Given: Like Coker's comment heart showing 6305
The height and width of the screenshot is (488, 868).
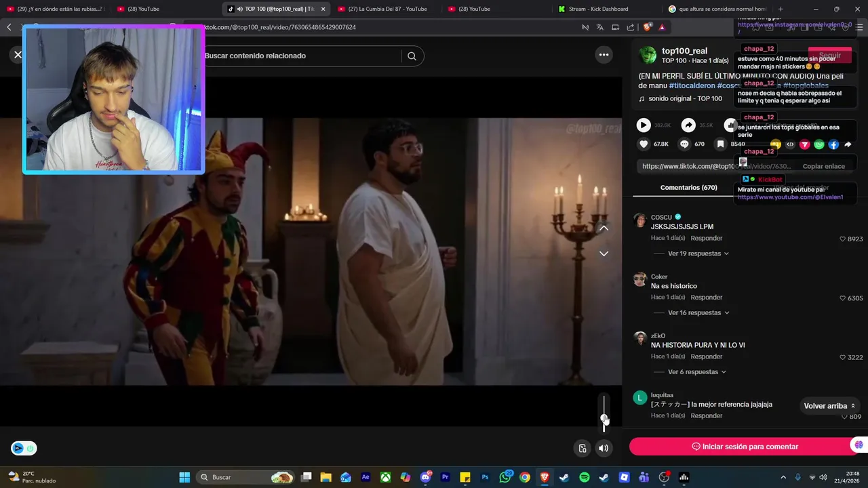Looking at the screenshot, I should tap(843, 298).
